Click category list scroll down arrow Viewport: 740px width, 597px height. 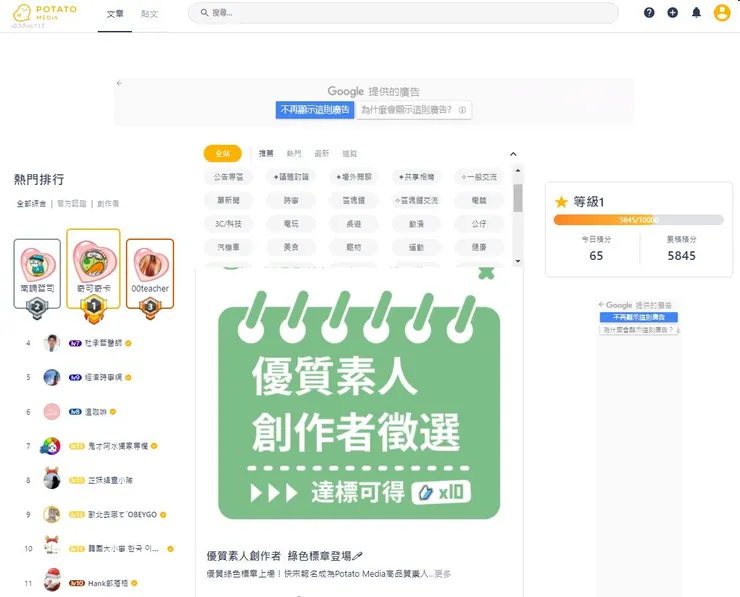(x=518, y=261)
